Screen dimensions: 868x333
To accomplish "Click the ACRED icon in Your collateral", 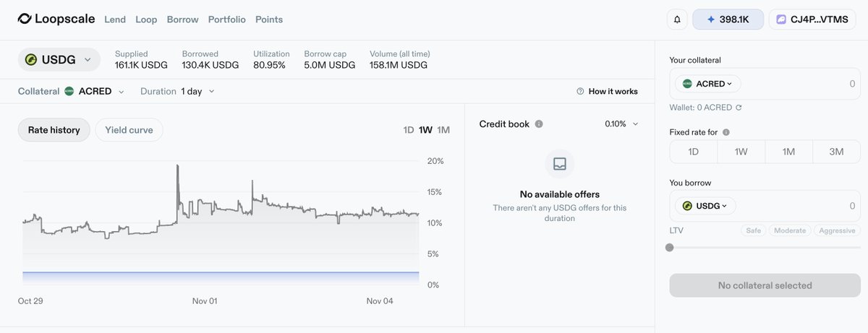I will point(687,84).
